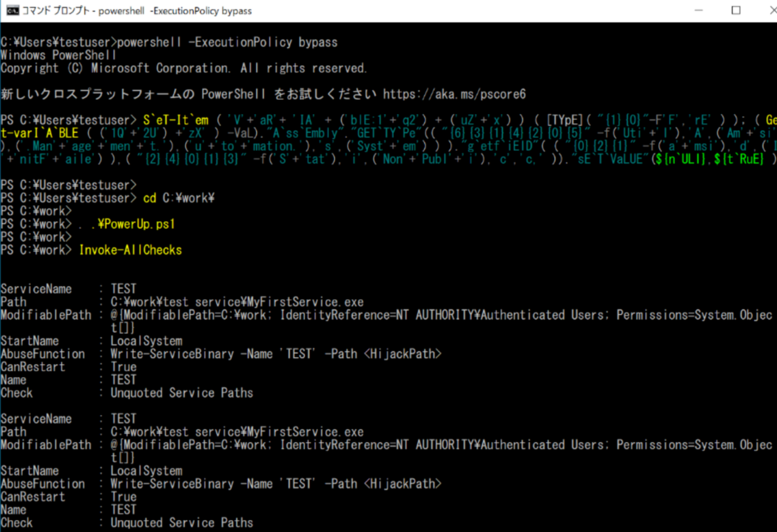Screen dimensions: 777x532
Task: Click the Japanese text '新しいクロスプラットフォームの'
Action: pyautogui.click(x=98, y=94)
